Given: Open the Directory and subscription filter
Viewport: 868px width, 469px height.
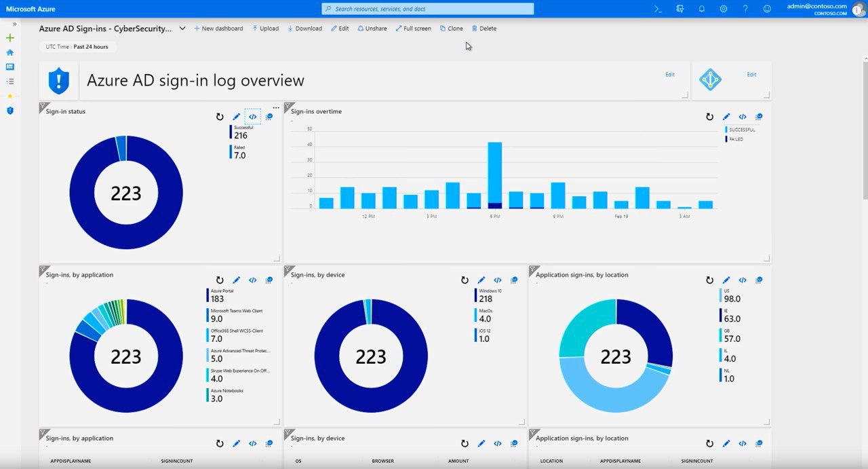Looking at the screenshot, I should (x=679, y=9).
